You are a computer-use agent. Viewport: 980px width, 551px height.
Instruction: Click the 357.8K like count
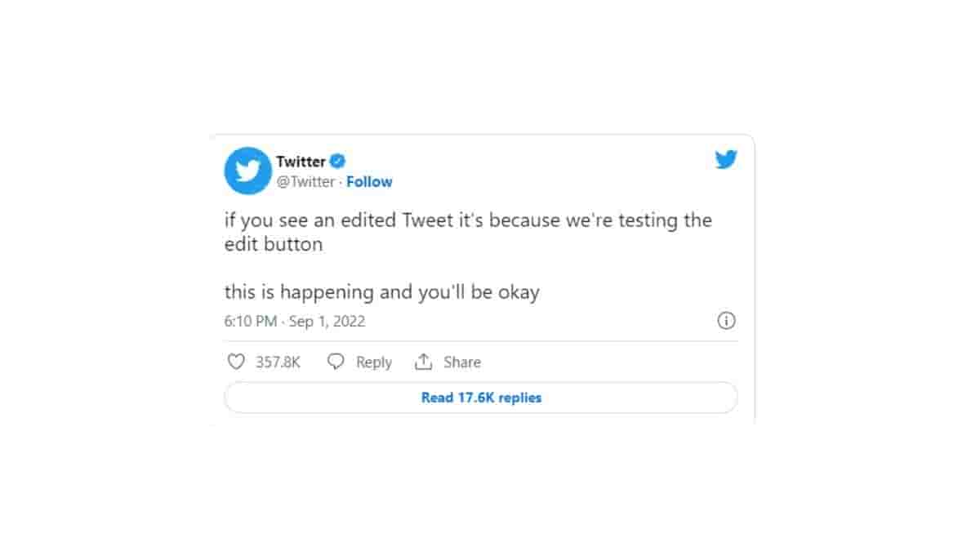[278, 362]
